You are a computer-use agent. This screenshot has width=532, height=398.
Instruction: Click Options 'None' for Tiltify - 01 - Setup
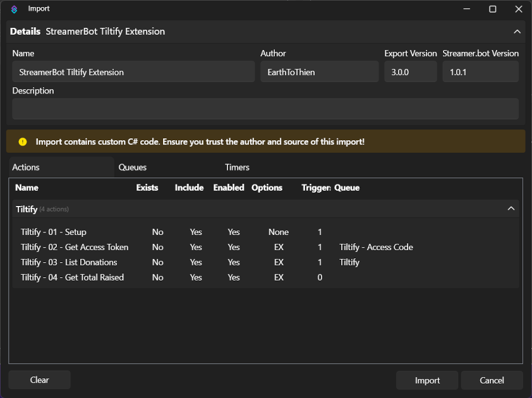279,232
